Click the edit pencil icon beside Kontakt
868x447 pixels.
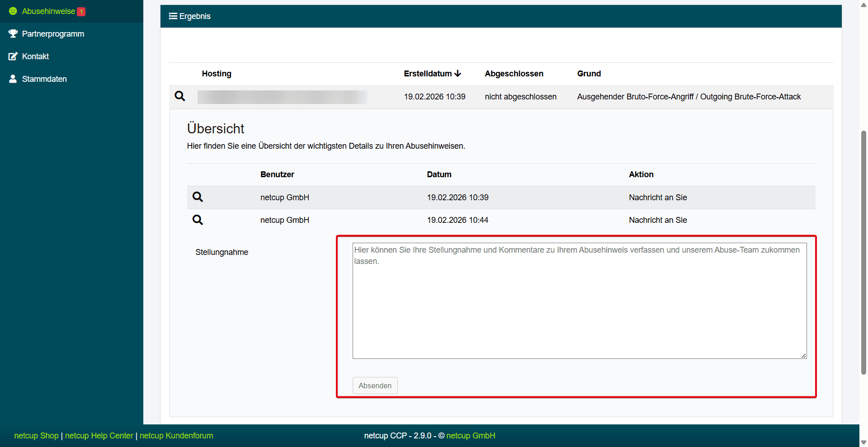pos(13,56)
